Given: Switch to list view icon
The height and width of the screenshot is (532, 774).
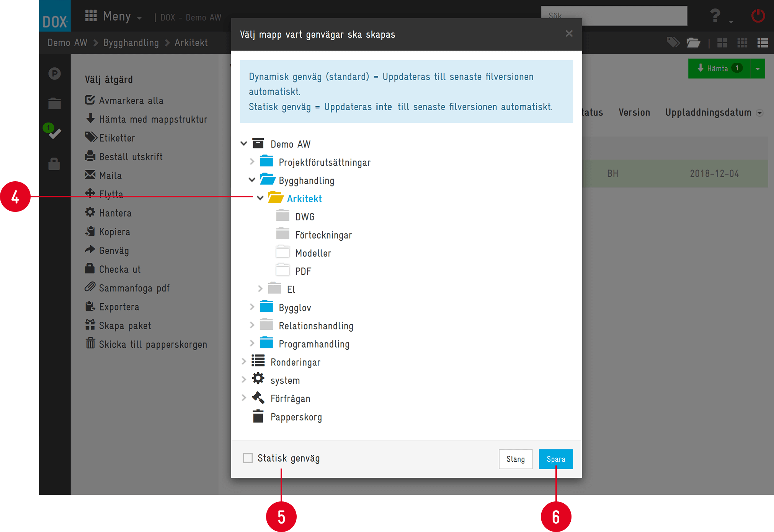Looking at the screenshot, I should point(763,42).
